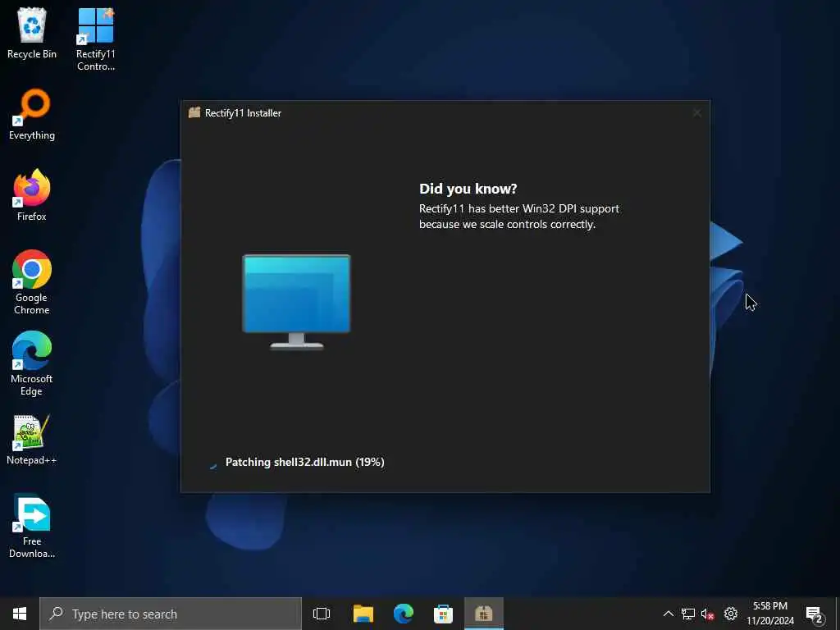Click the Rectify11 Win32 DPI support tip text
The width and height of the screenshot is (840, 630).
pyautogui.click(x=518, y=216)
